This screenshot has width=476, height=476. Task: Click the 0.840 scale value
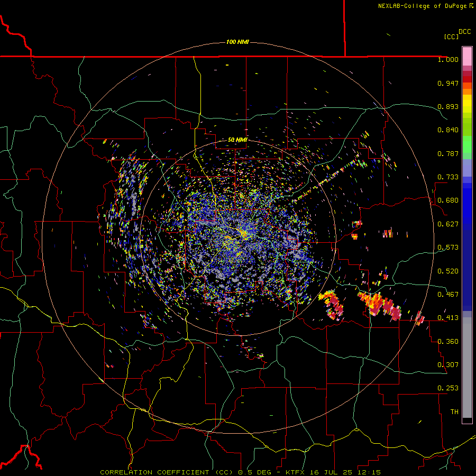click(448, 130)
